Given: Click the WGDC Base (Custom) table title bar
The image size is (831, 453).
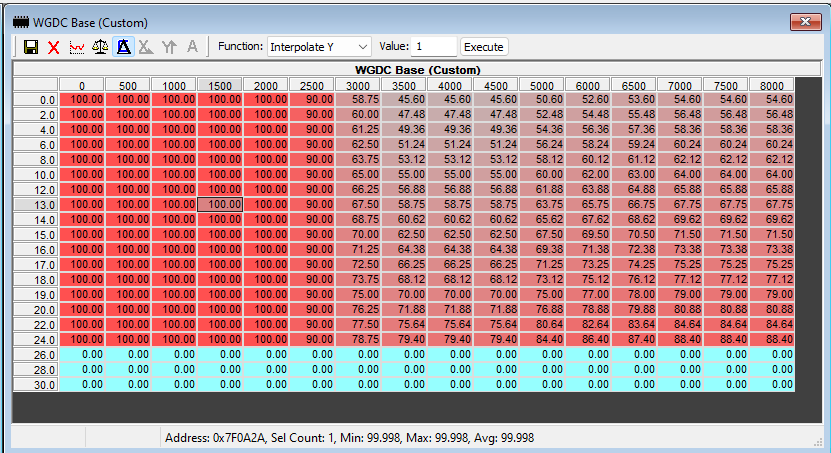Looking at the screenshot, I should coord(417,70).
